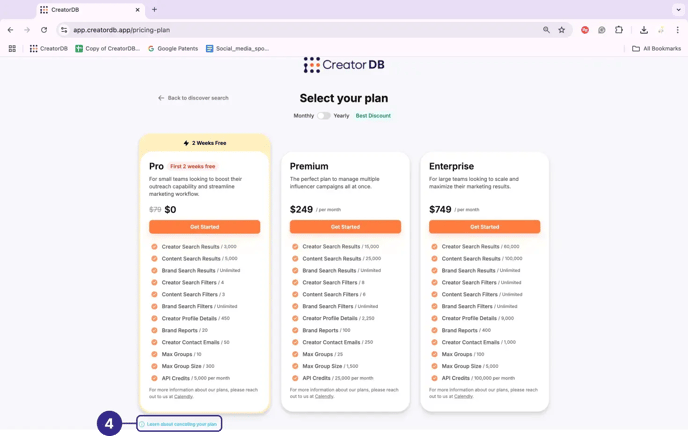
Task: Bookmark this page with the star icon
Action: (x=562, y=30)
